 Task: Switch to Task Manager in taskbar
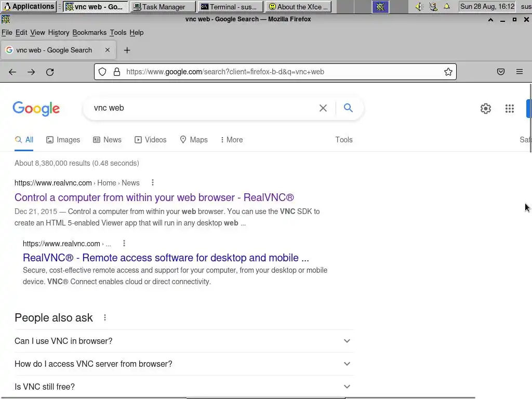click(163, 7)
